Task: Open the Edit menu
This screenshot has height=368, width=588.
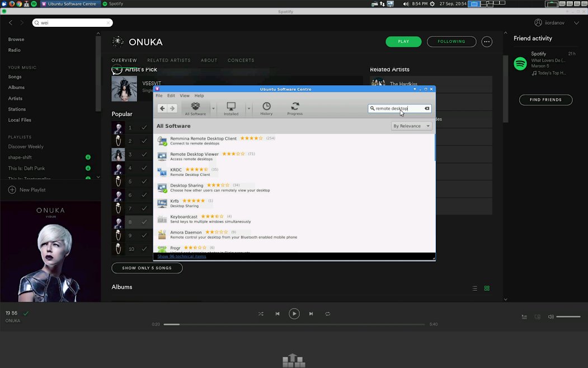Action: 171,96
